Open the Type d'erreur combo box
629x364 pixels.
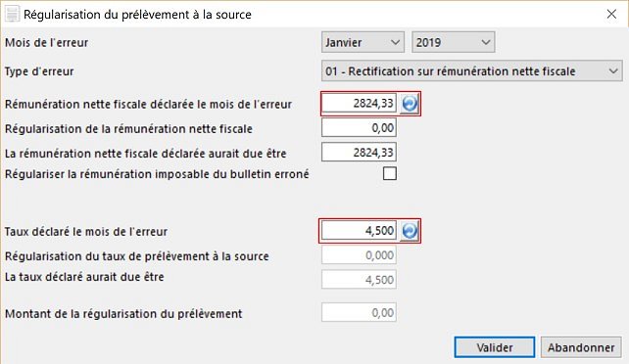[472, 71]
